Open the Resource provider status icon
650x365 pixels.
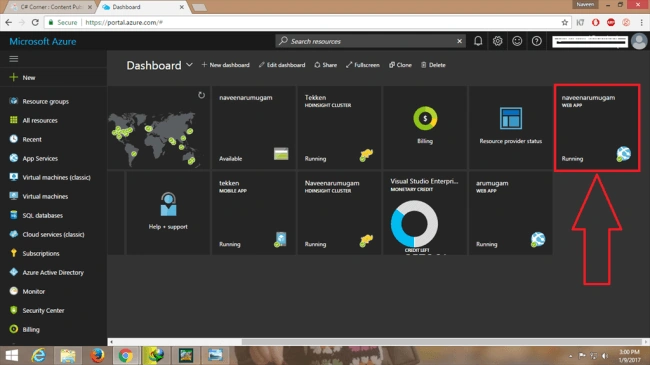pos(511,118)
